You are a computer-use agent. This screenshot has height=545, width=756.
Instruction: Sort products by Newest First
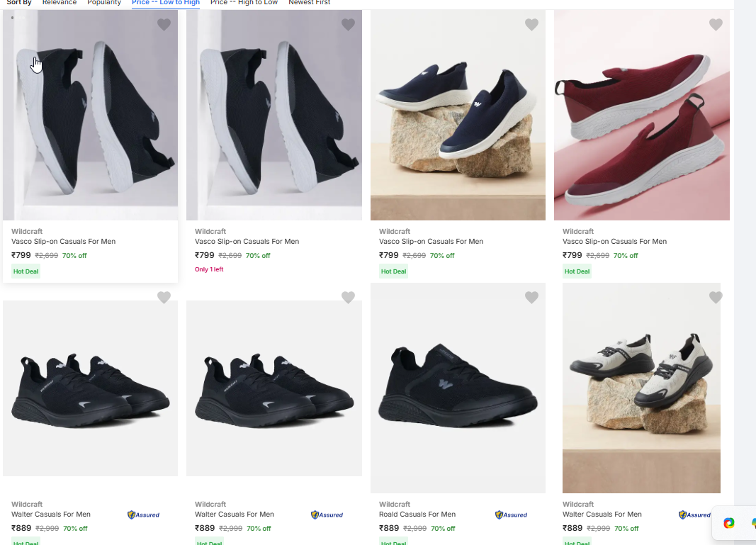309,3
